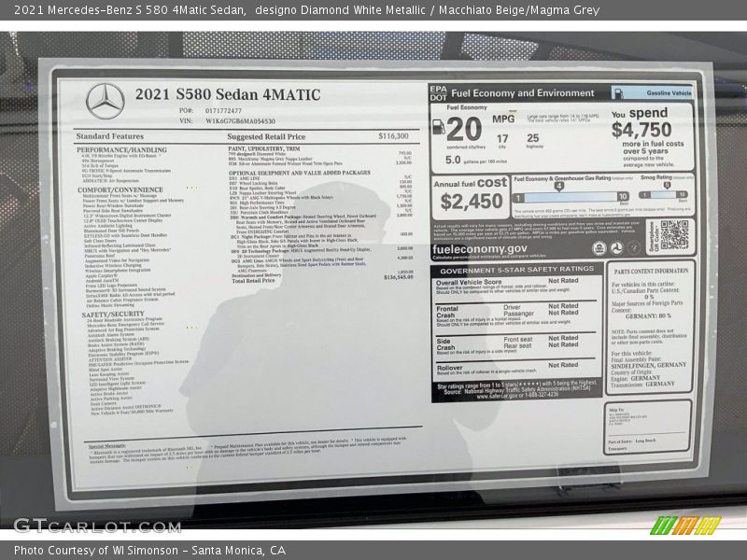Click the Smog Rating bar
Viewport: 747px width, 560px height.
click(664, 195)
